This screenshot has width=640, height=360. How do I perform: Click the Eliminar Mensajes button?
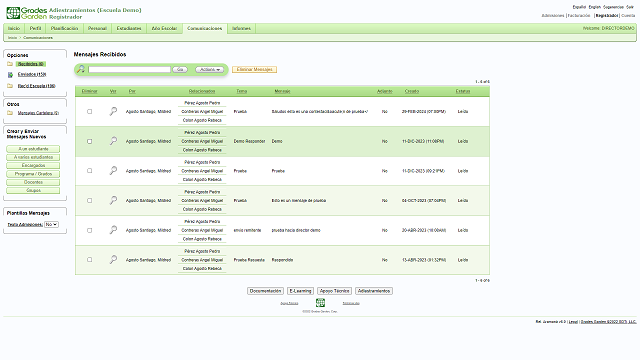pos(254,69)
